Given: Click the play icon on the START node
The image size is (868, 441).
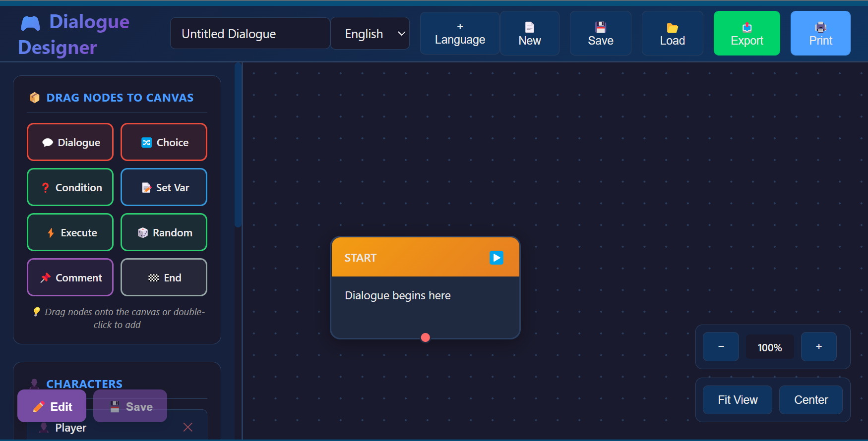Looking at the screenshot, I should tap(496, 258).
